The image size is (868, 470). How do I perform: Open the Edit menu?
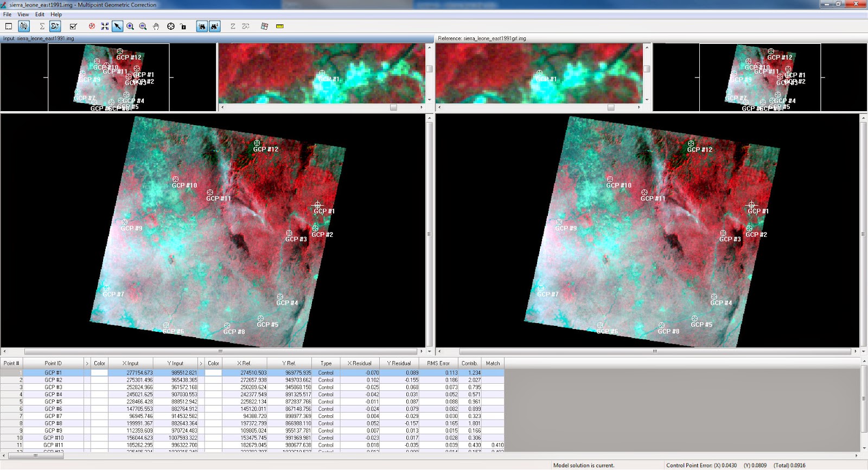(x=40, y=15)
